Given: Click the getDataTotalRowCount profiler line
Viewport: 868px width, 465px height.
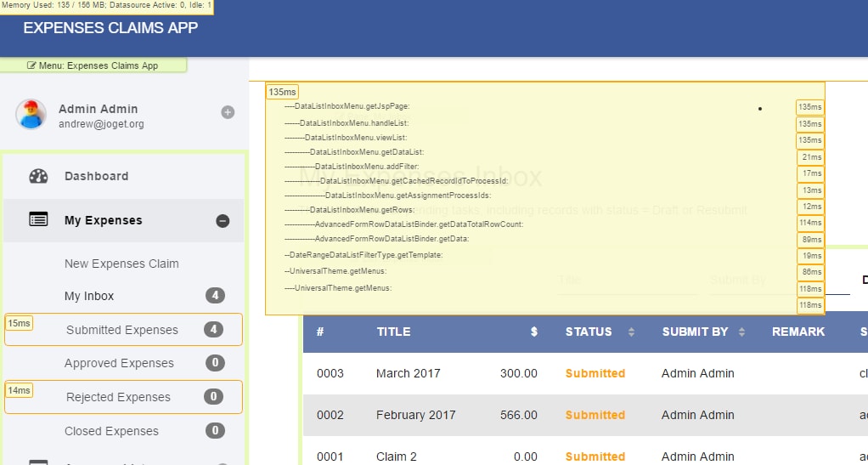Looking at the screenshot, I should [x=404, y=224].
